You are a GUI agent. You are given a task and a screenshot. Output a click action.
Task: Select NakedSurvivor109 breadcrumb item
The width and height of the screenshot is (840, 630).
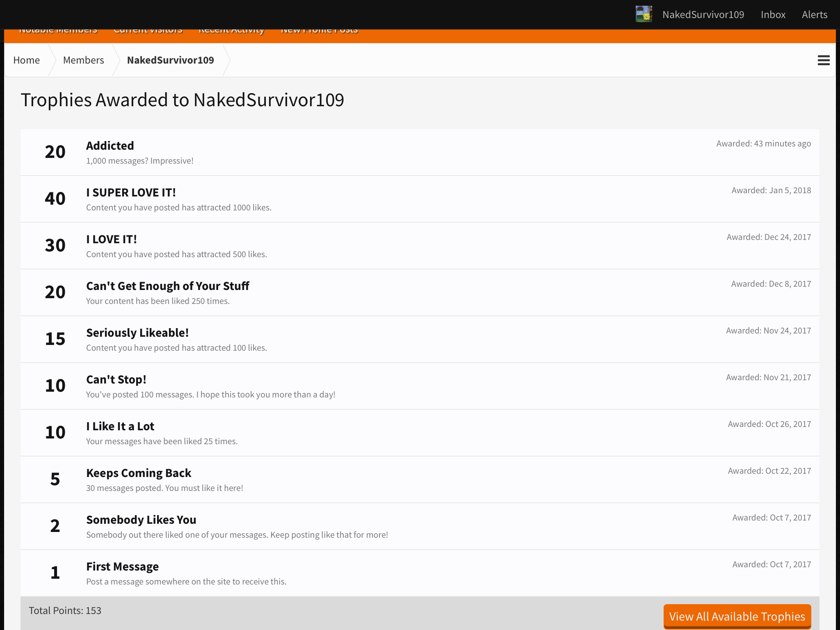(x=171, y=60)
